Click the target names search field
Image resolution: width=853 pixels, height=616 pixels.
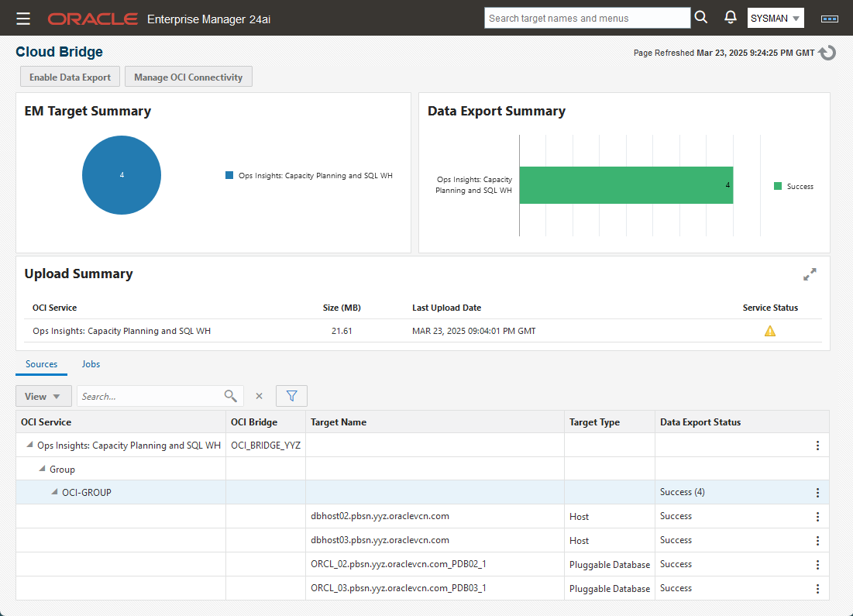point(586,18)
